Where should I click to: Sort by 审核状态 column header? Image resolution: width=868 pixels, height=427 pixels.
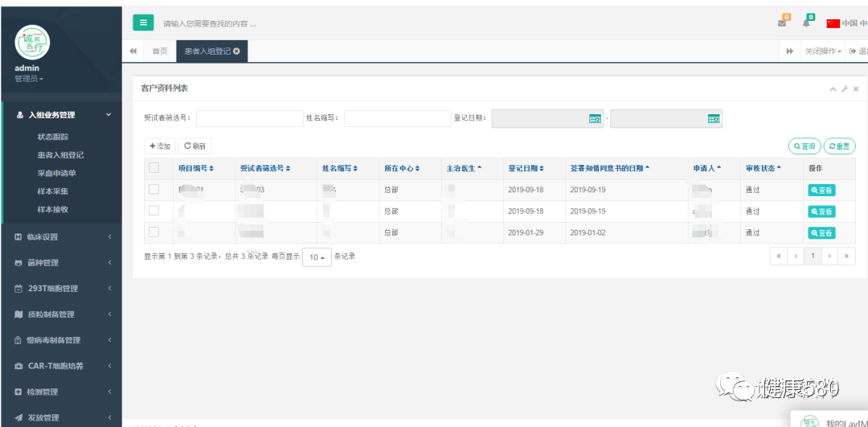point(763,168)
